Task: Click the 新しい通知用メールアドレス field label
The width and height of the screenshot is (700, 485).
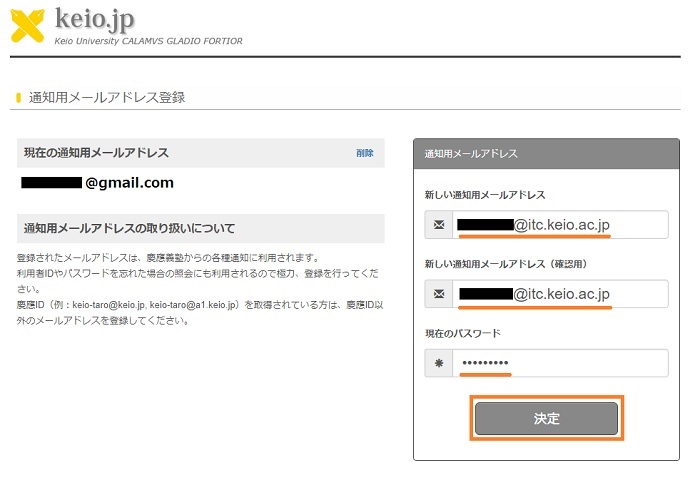Action: (x=485, y=195)
